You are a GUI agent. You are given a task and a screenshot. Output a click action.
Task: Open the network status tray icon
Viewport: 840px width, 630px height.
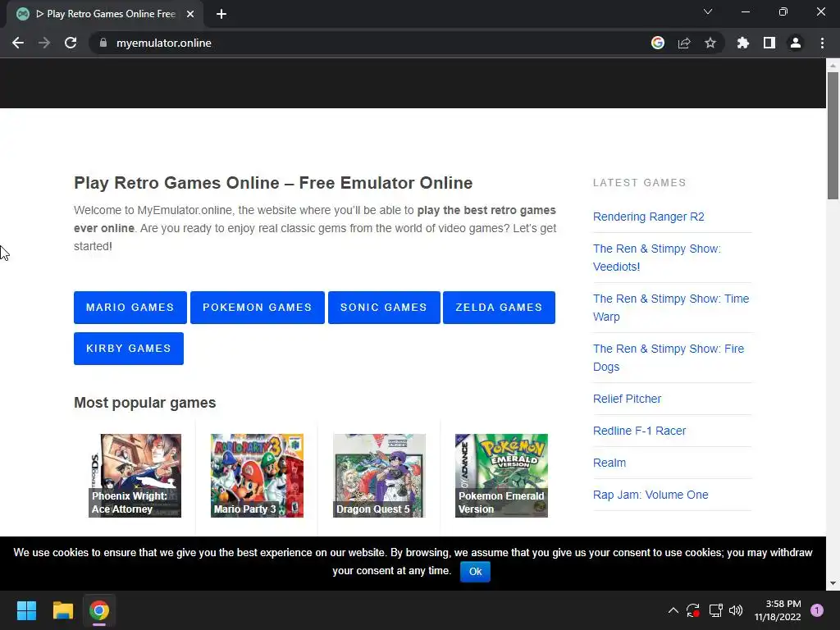(715, 610)
